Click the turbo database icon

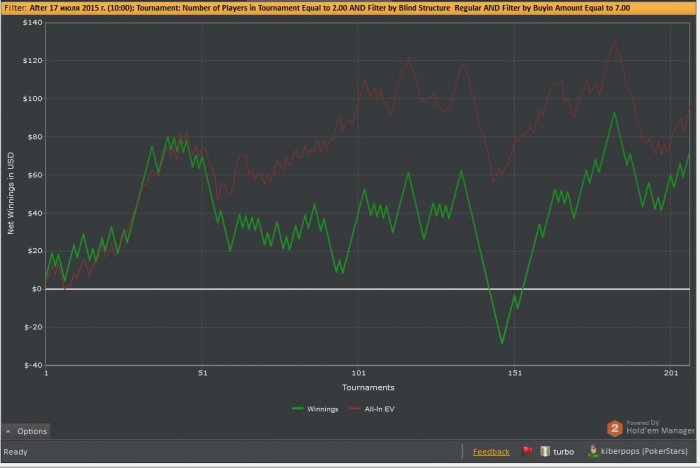click(545, 451)
